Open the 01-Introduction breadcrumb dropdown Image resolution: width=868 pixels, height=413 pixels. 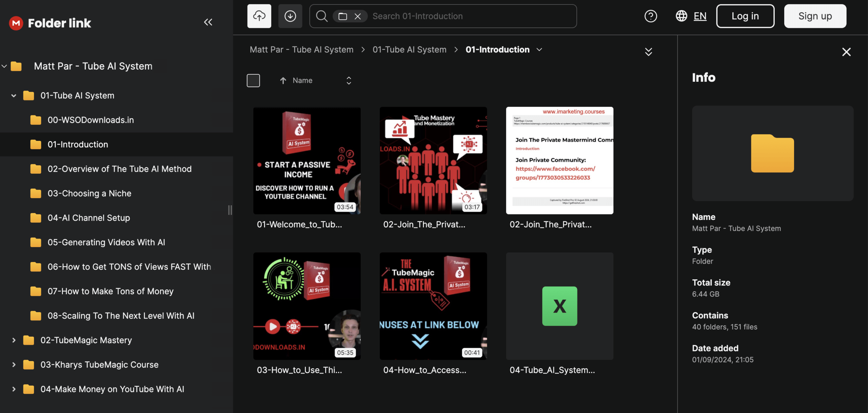point(539,50)
